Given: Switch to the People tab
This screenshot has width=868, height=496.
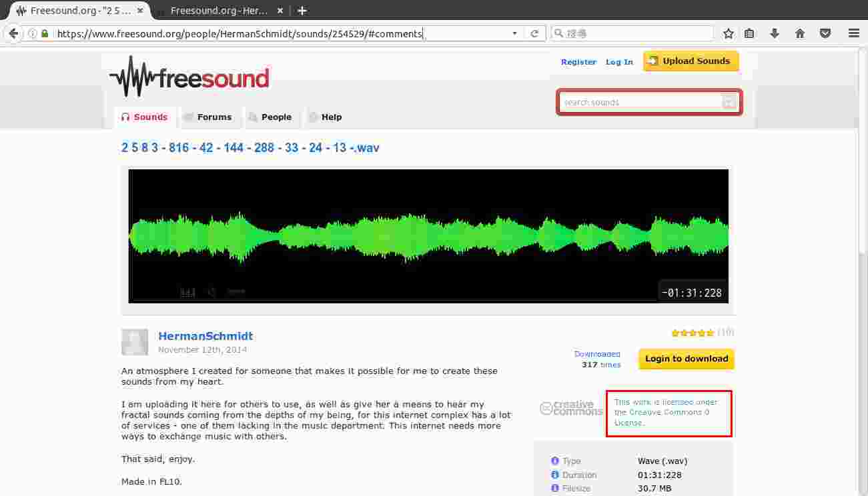Looking at the screenshot, I should pyautogui.click(x=270, y=117).
